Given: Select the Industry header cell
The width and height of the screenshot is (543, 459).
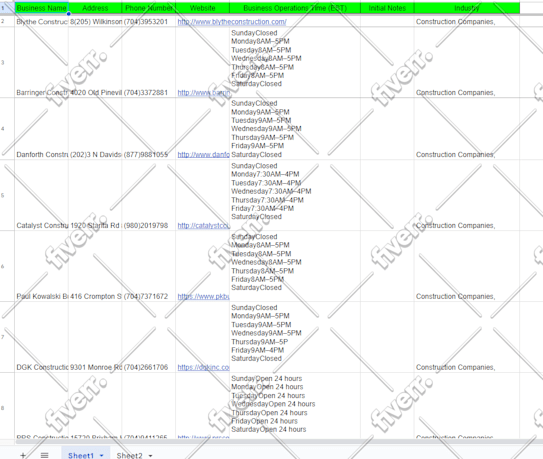Looking at the screenshot, I should click(x=467, y=8).
